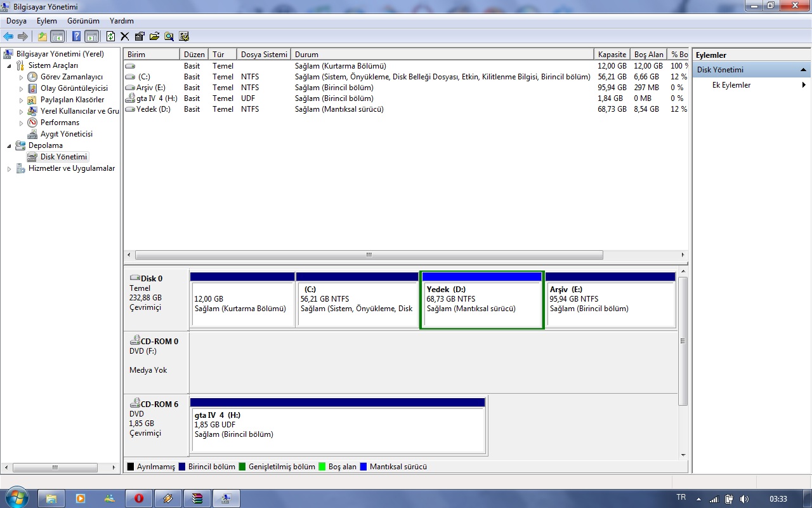Go back with the blue back arrow
Image resolution: width=812 pixels, height=508 pixels.
point(8,36)
